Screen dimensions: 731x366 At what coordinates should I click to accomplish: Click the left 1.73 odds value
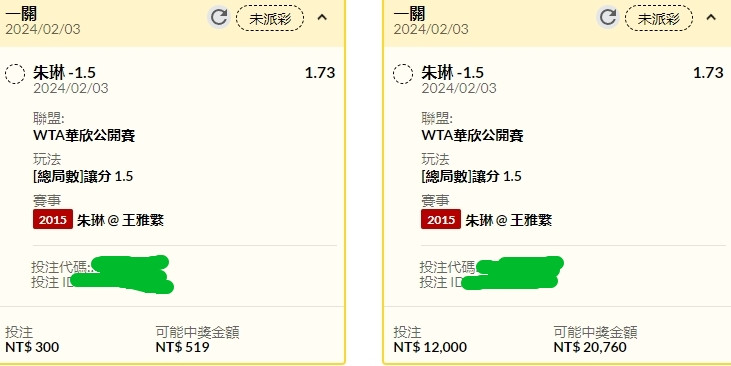tap(320, 73)
